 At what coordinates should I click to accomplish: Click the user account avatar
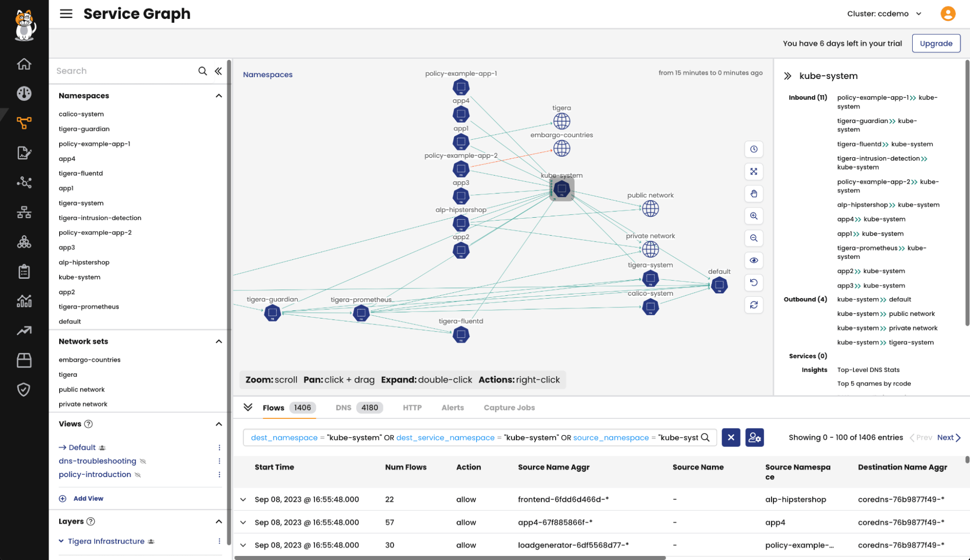[x=948, y=14]
